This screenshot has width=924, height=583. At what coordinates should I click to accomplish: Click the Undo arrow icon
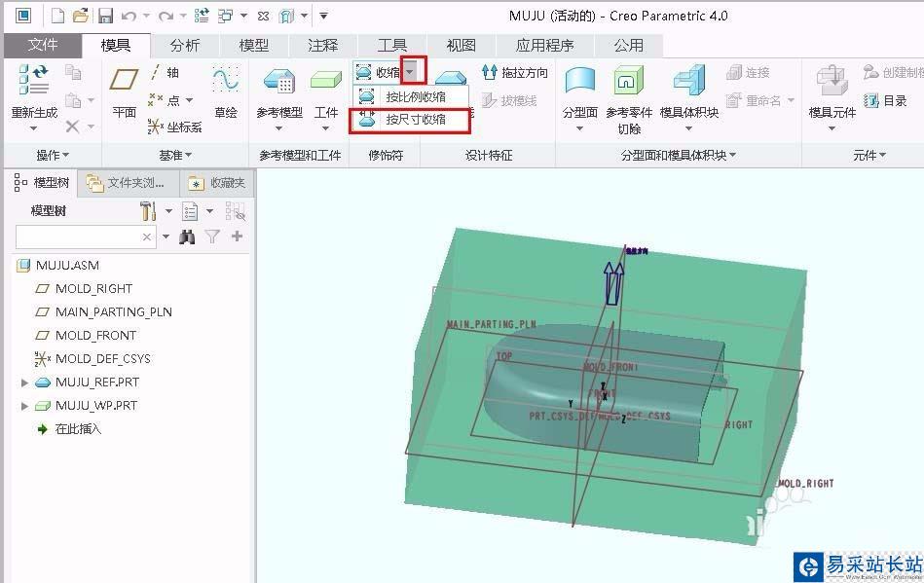(x=129, y=16)
